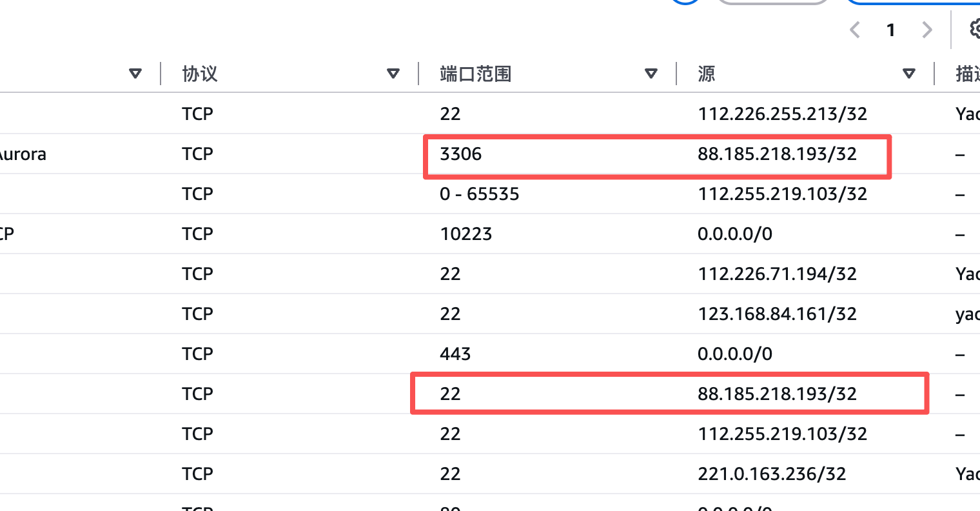Go to the previous page arrow

(x=855, y=30)
